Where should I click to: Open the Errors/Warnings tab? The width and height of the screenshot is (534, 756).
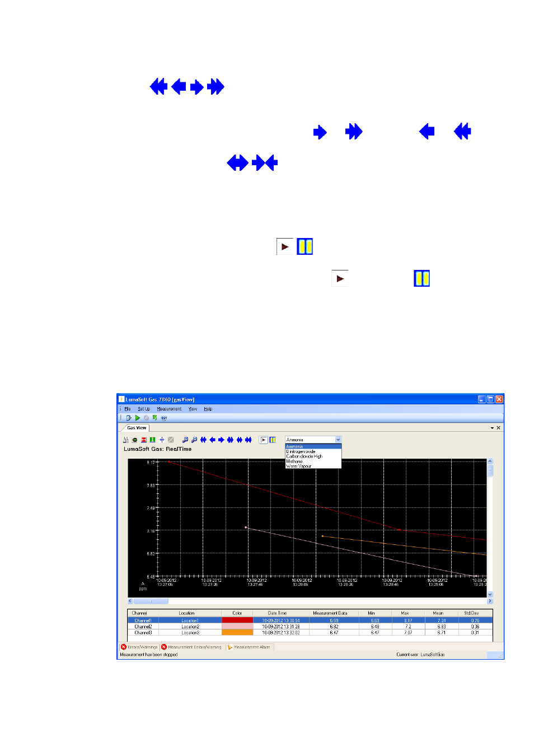pos(139,647)
